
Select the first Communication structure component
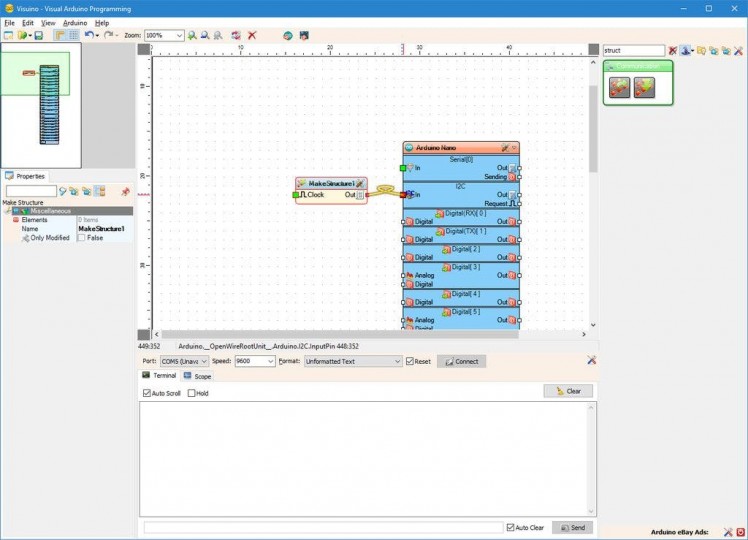[x=620, y=88]
